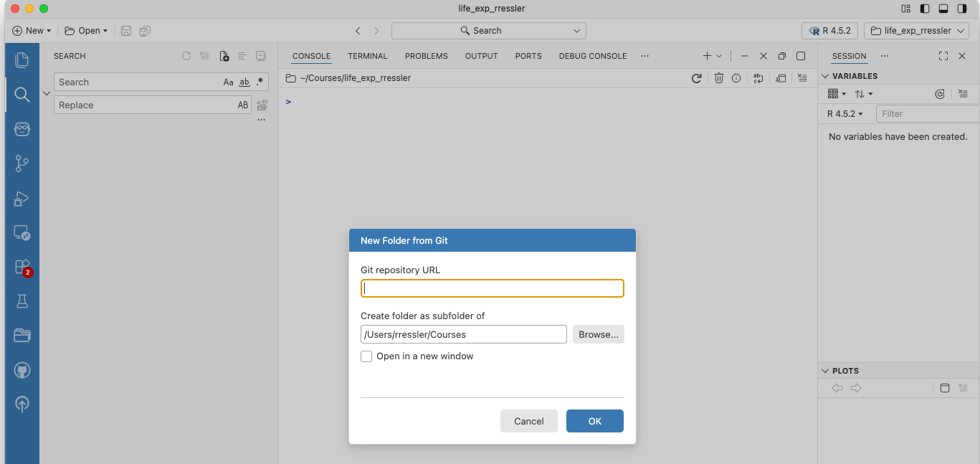Viewport: 980px width, 464px height.
Task: Select the Positron Assistant sidebar icon
Action: [x=22, y=129]
